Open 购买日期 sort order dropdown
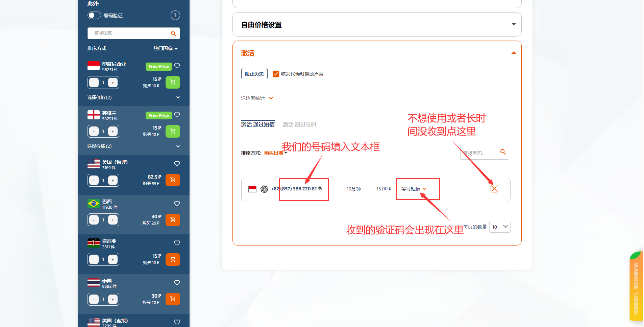This screenshot has width=644, height=327. tap(275, 153)
